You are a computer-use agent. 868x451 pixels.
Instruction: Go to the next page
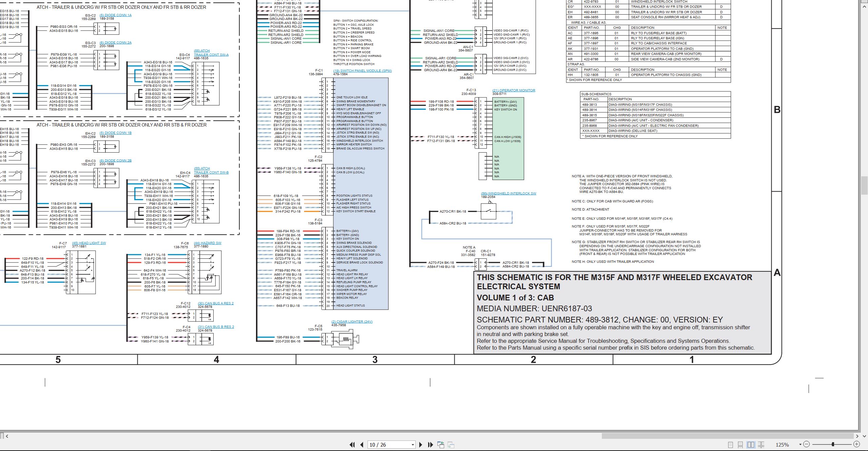click(x=421, y=445)
